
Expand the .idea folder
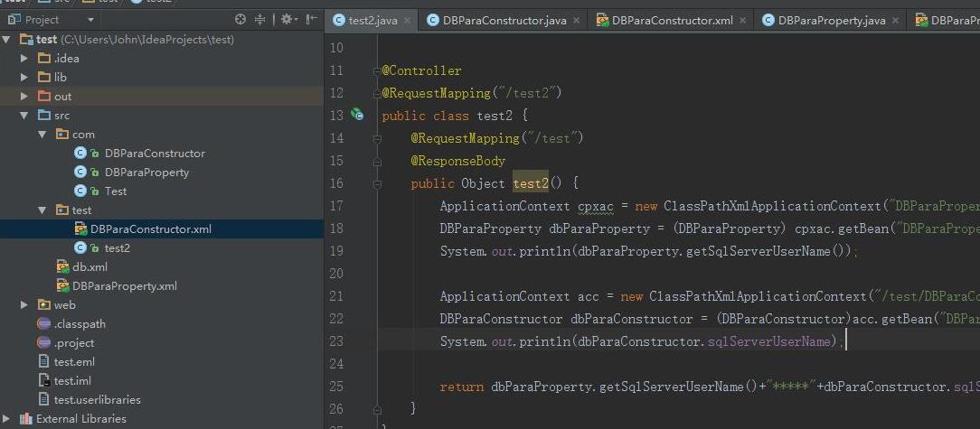point(24,59)
